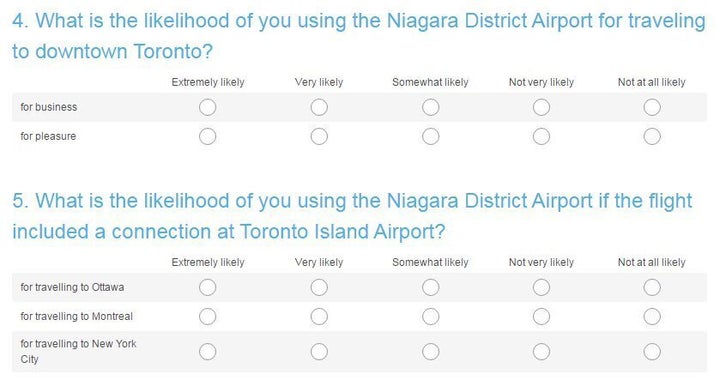Choose Very likely for pleasure
Screen dimensions: 720x386
319,136
